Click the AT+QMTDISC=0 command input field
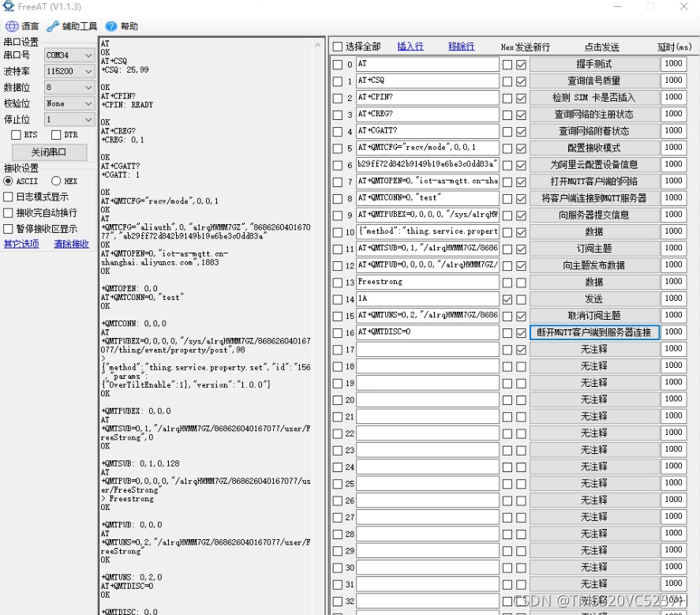This screenshot has width=700, height=615. click(x=427, y=332)
